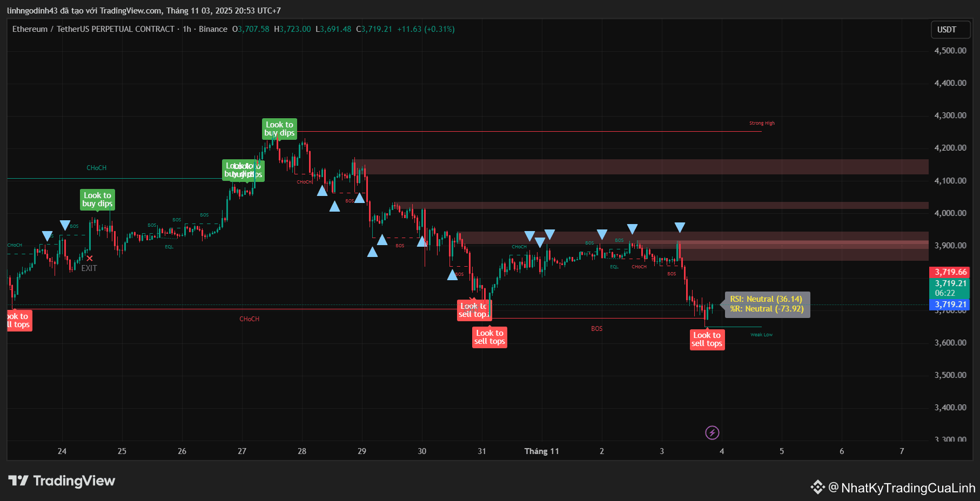
Task: Click date 26 on the time axis
Action: [182, 451]
